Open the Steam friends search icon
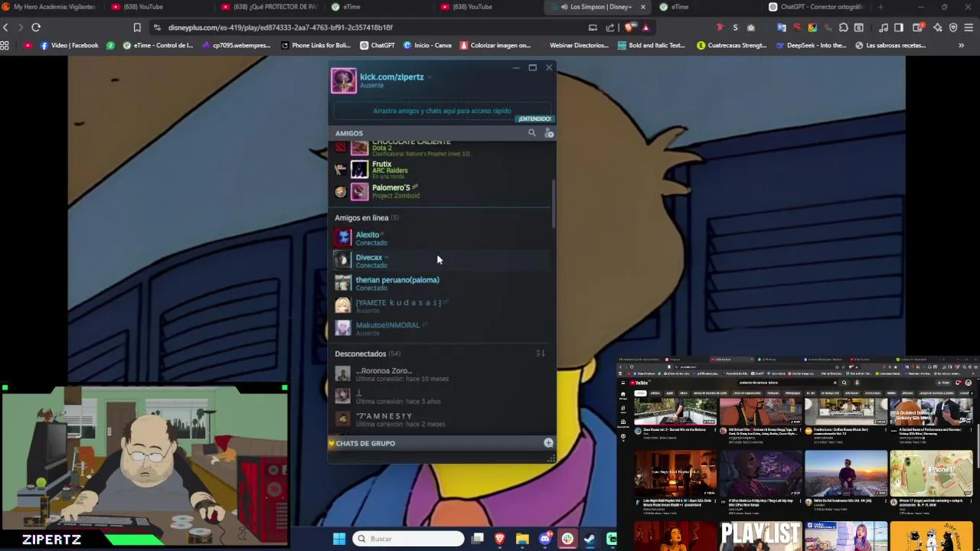Image resolution: width=980 pixels, height=551 pixels. tap(531, 132)
